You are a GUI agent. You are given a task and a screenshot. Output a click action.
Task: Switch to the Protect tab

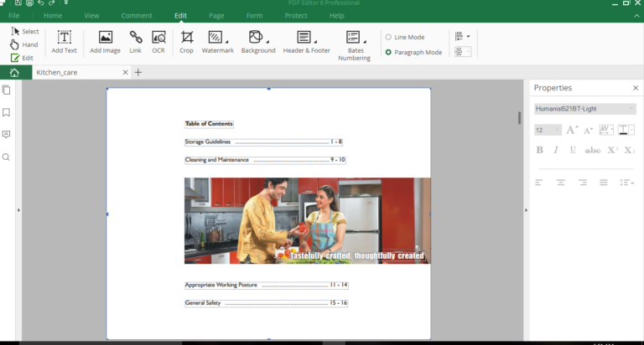[x=296, y=16]
